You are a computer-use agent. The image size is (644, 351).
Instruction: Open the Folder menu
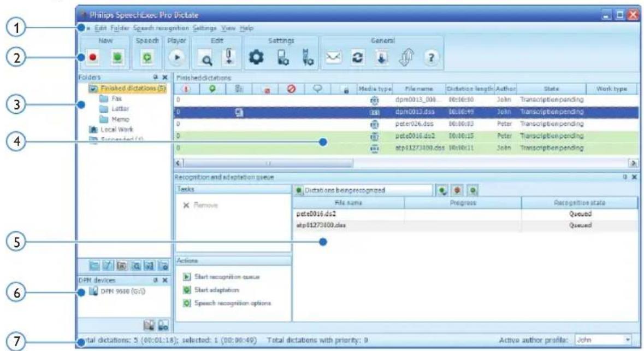(120, 28)
